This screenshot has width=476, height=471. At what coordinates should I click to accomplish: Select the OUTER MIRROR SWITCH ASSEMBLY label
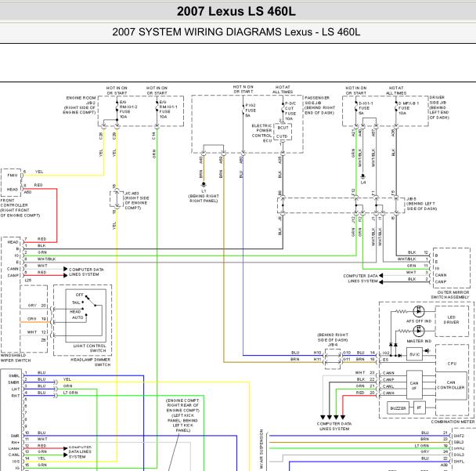coord(450,295)
